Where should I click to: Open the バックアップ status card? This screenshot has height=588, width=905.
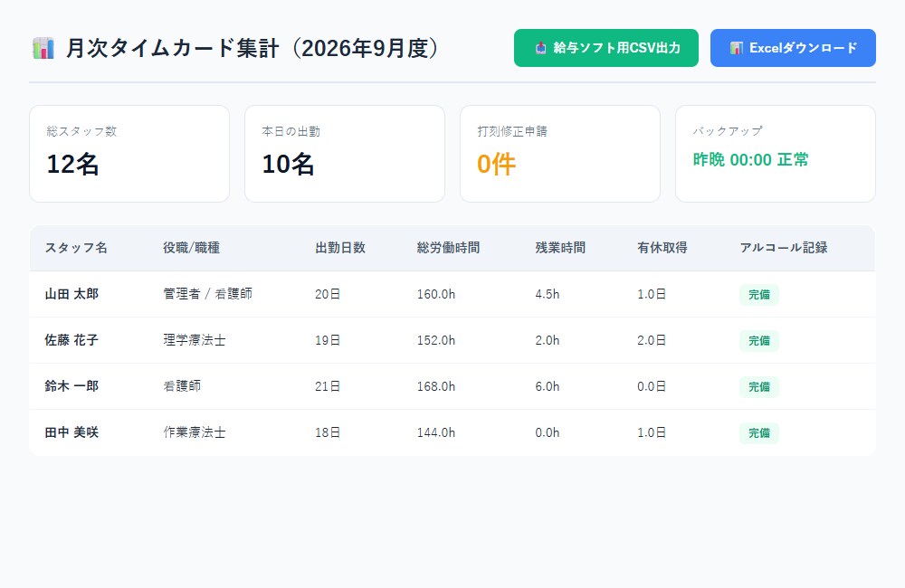776,154
